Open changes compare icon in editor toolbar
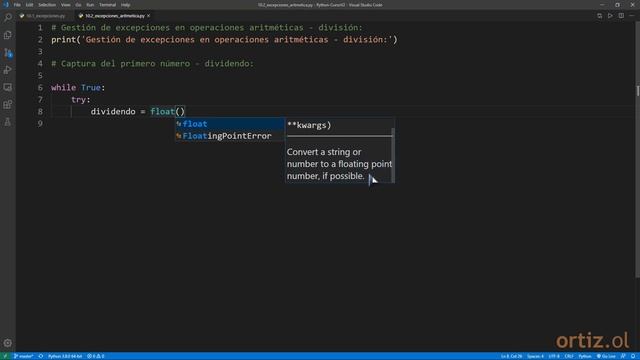Viewport: 640px width, 360px height. 600,16
